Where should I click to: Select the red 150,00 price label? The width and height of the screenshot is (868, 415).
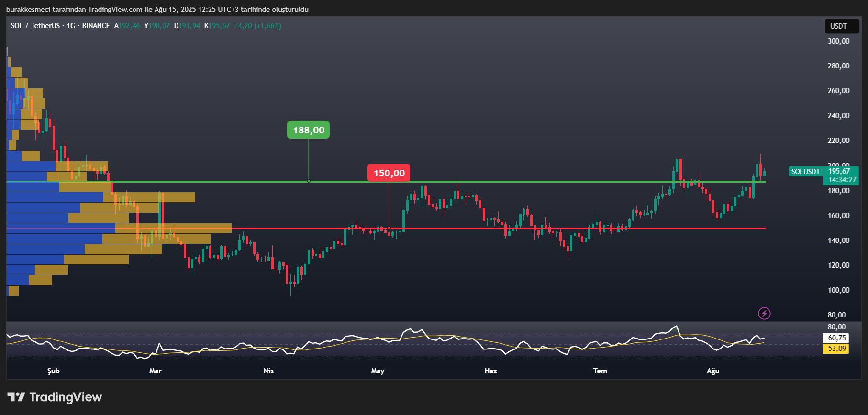389,173
